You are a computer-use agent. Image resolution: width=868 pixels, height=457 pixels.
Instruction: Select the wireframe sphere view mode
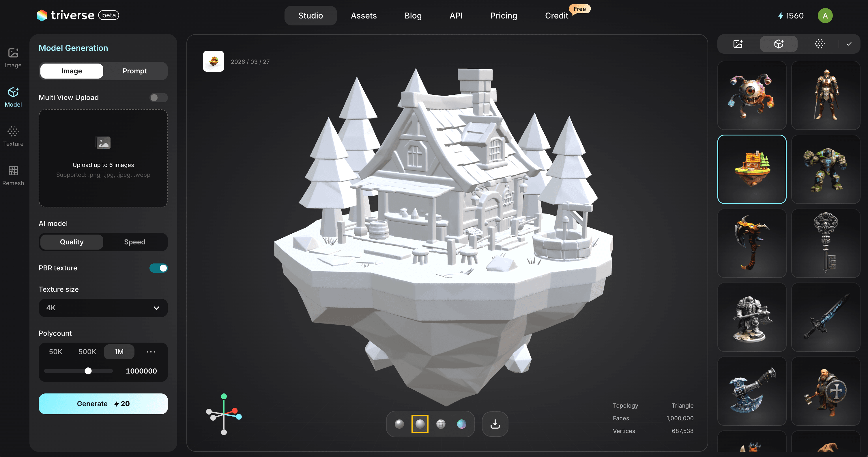click(441, 424)
